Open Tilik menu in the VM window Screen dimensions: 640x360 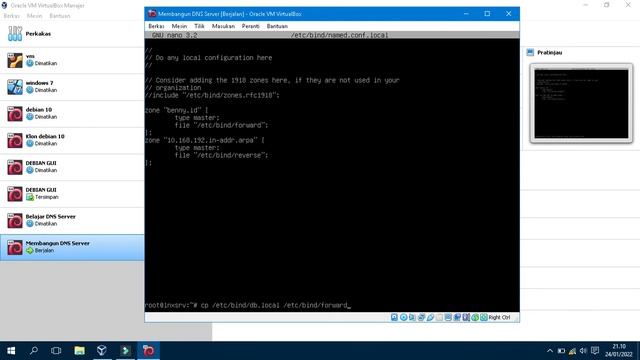(199, 26)
